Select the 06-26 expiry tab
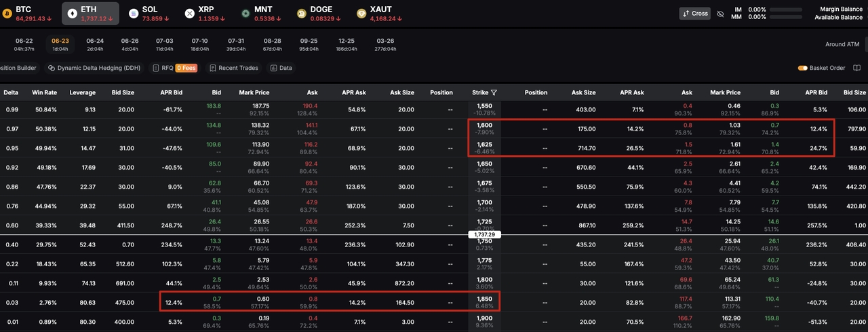Screen dimensions: 868x332 pos(130,44)
